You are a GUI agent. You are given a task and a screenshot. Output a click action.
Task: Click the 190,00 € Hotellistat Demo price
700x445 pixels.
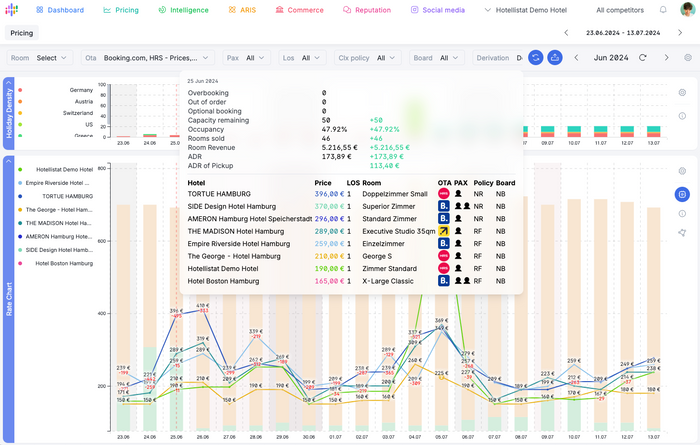(329, 269)
